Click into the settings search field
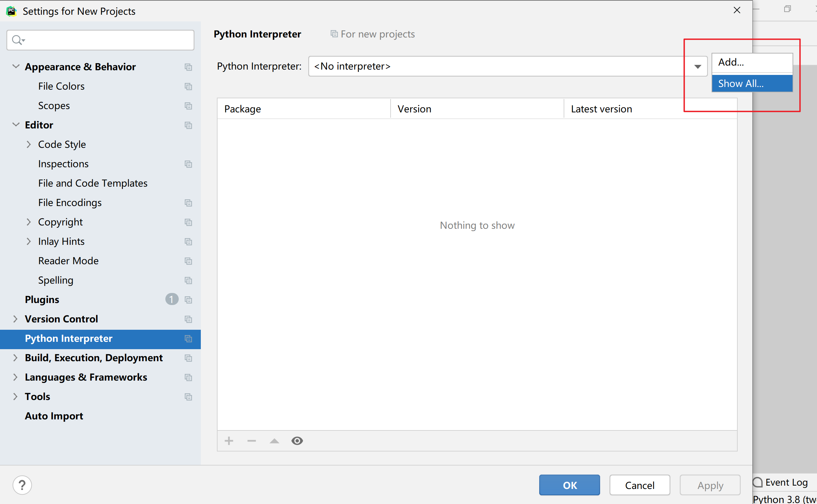The image size is (817, 504). pyautogui.click(x=107, y=40)
